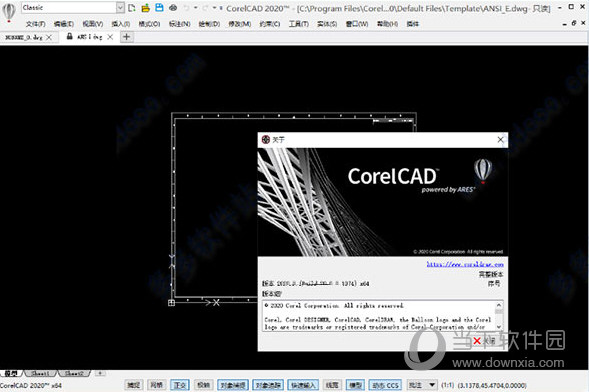
Task: Toggle 模型 model mode in status bar
Action: (355, 385)
